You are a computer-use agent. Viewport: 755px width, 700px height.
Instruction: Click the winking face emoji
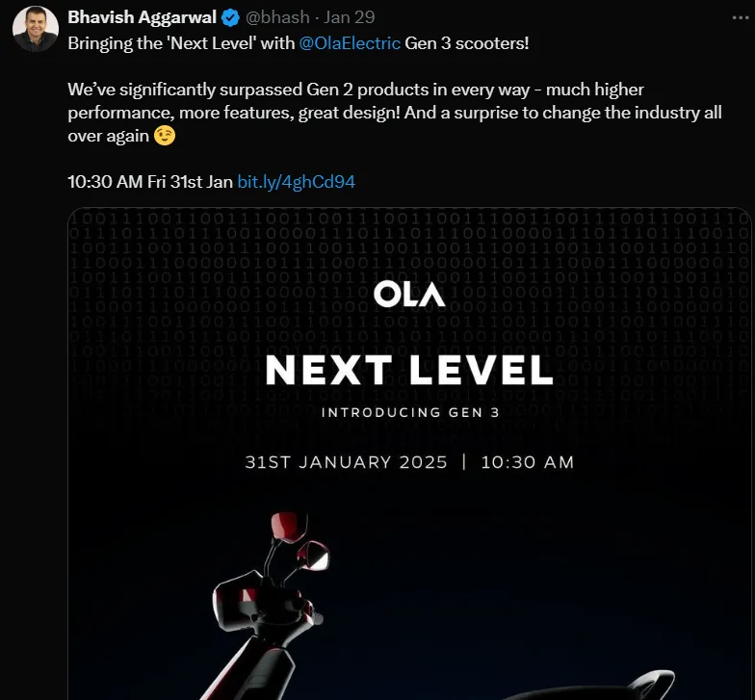click(165, 136)
